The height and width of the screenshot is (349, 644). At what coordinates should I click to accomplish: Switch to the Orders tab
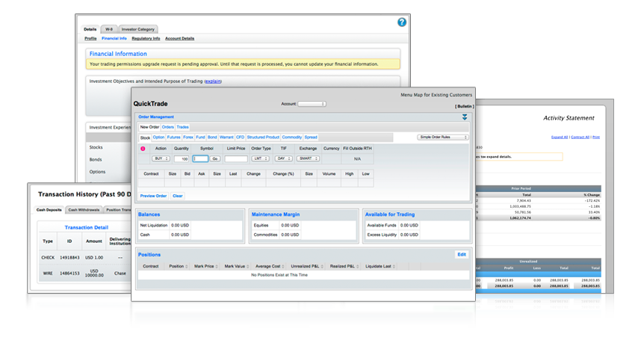[167, 127]
